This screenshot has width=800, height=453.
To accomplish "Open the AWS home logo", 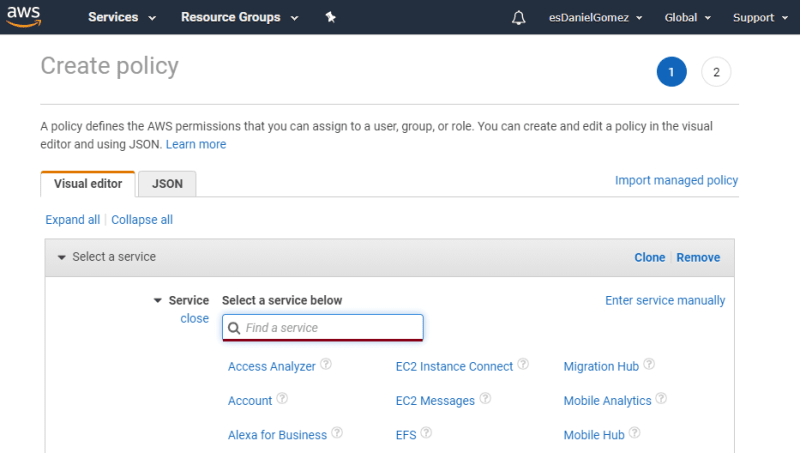I will [x=23, y=16].
